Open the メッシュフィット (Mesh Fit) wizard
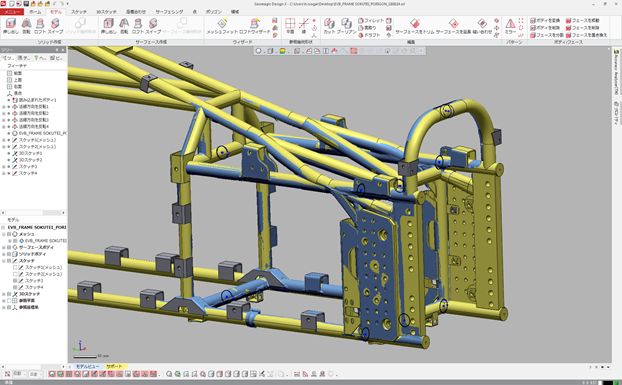This screenshot has width=622, height=385. point(222,26)
